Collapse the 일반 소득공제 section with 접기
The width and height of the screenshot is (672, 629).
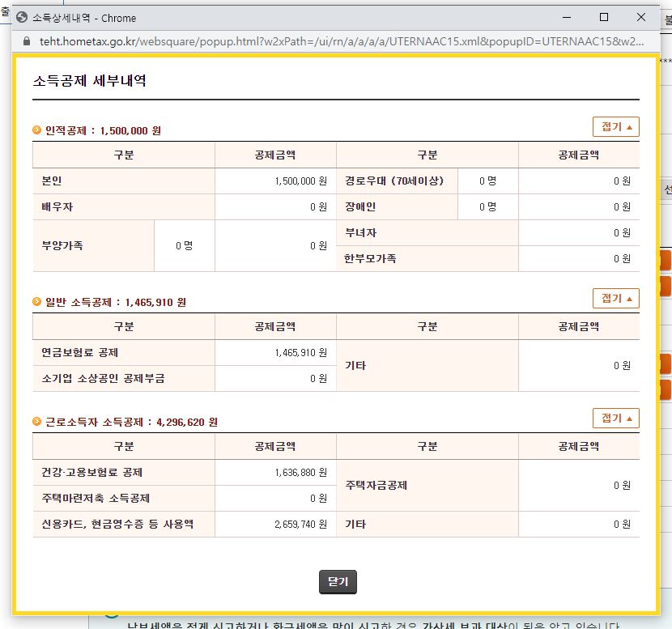[x=615, y=299]
